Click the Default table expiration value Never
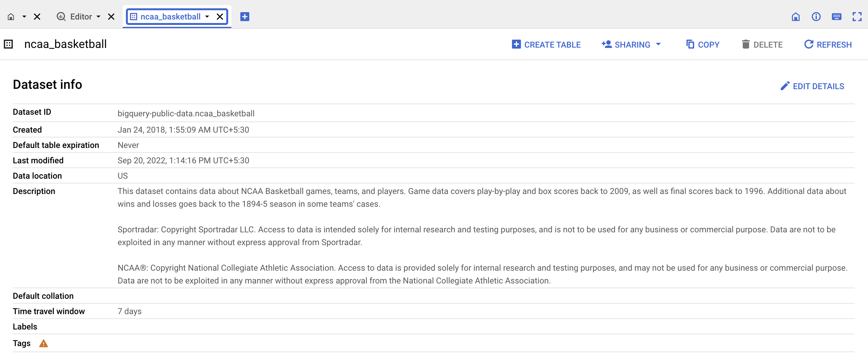Image resolution: width=868 pixels, height=356 pixels. pos(128,145)
